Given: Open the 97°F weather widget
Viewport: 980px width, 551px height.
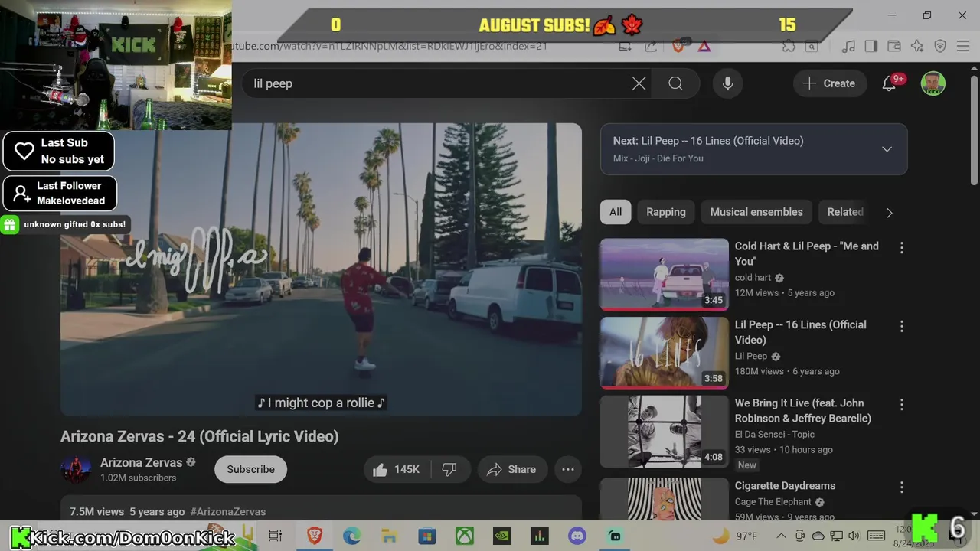Looking at the screenshot, I should click(x=735, y=536).
